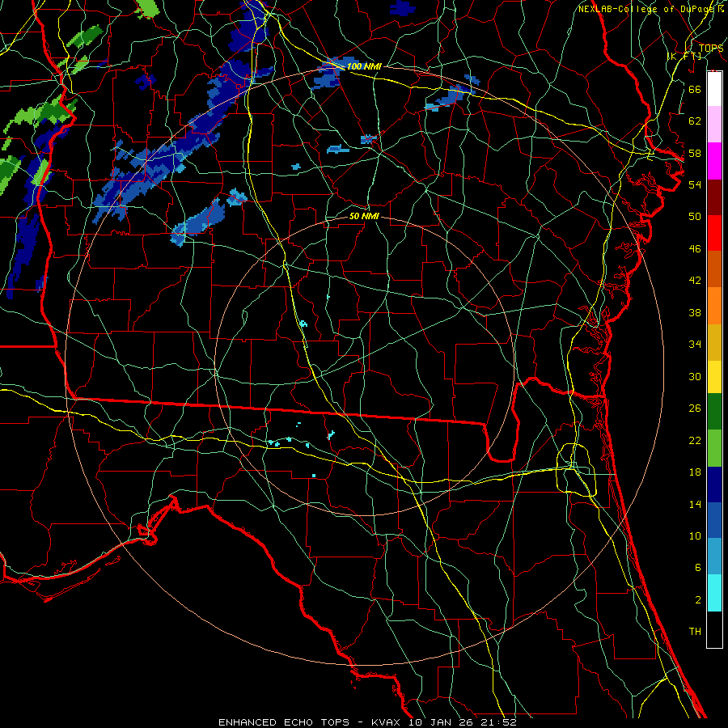Click the magenta legend swatch

714,161
